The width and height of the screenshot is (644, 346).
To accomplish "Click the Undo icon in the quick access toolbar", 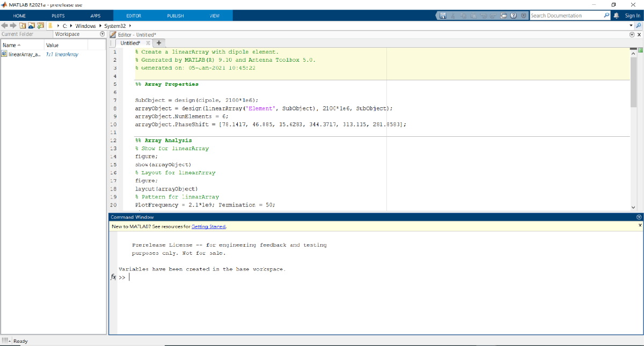I will click(485, 16).
